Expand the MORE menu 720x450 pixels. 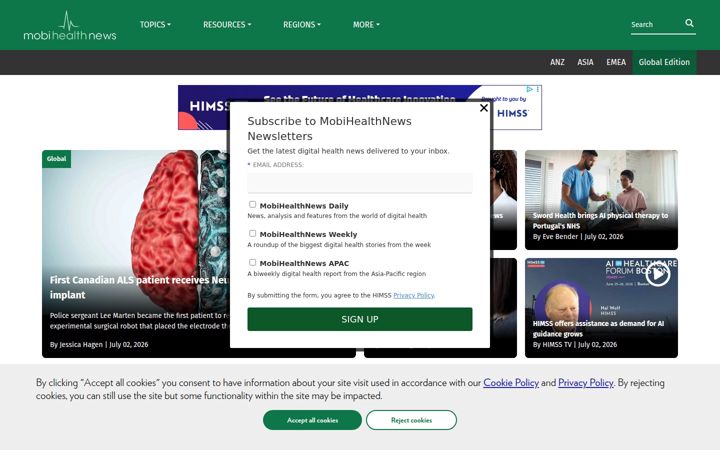click(x=366, y=25)
